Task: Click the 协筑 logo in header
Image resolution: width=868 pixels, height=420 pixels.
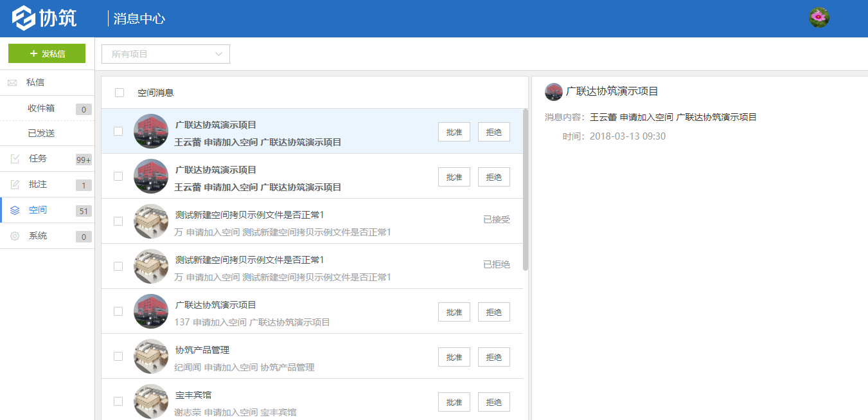Action: click(x=44, y=18)
